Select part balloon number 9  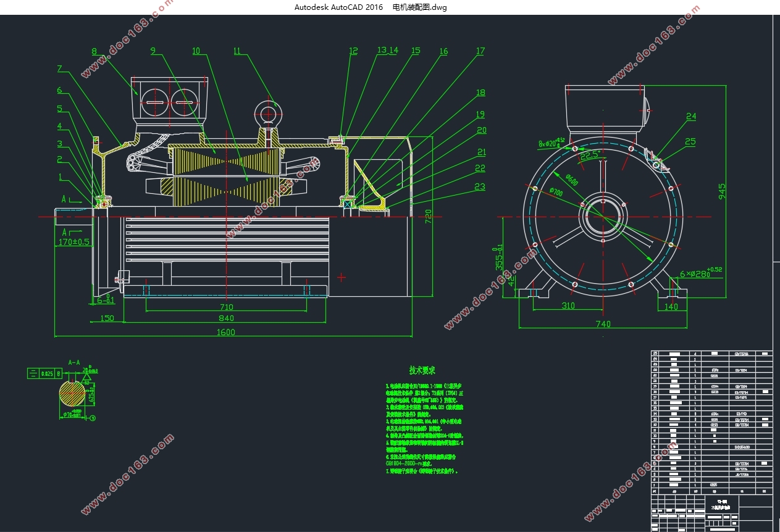pos(153,51)
